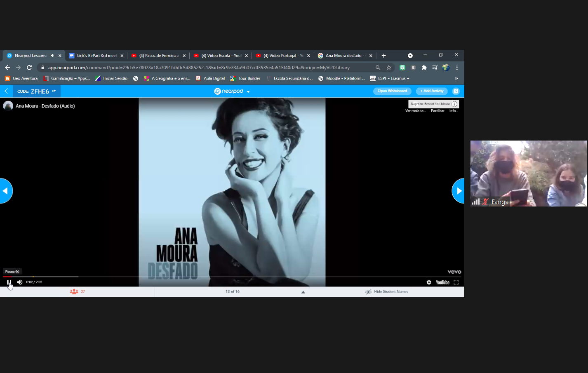Share the lesson code ZFHE6
The height and width of the screenshot is (373, 588).
point(54,91)
